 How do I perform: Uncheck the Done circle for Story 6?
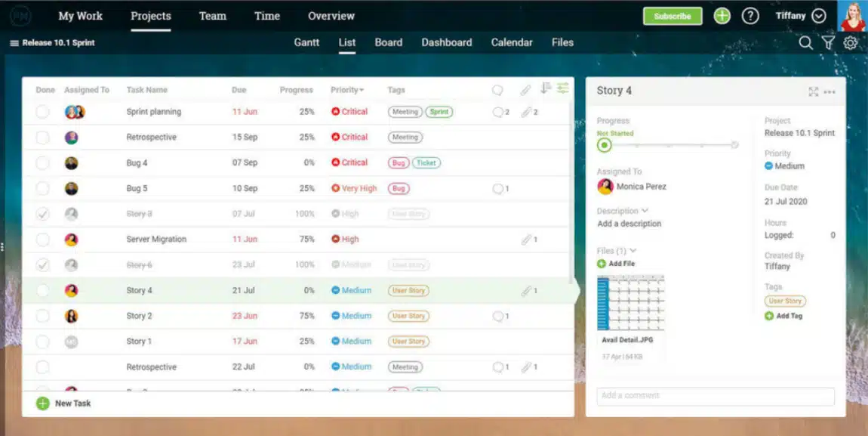(x=42, y=264)
